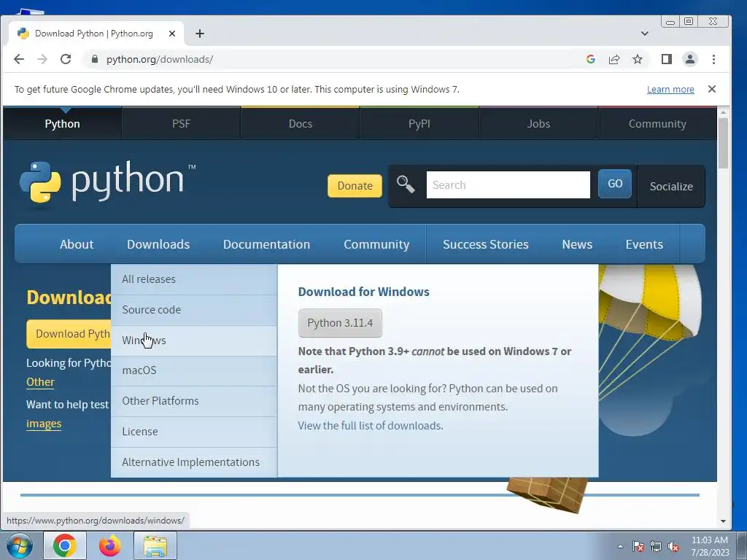This screenshot has width=747, height=560.
Task: Click the scrollbar down arrow
Action: pyautogui.click(x=723, y=521)
